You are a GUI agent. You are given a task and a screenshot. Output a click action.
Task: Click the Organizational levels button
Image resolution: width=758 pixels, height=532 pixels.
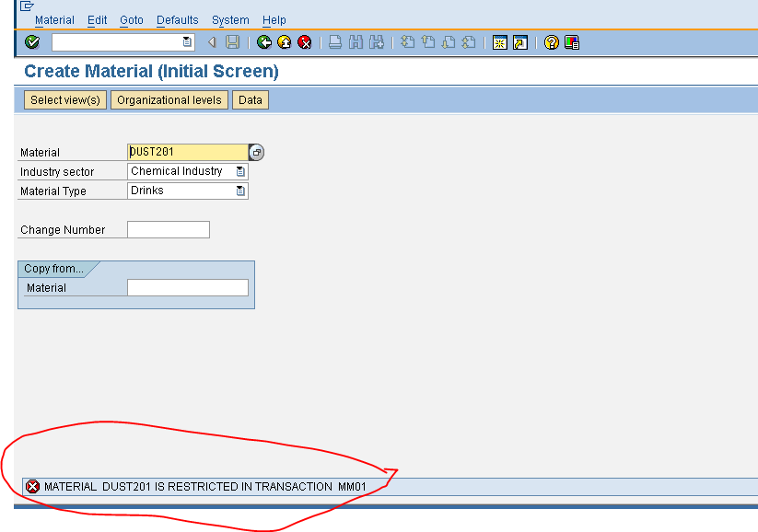point(169,99)
